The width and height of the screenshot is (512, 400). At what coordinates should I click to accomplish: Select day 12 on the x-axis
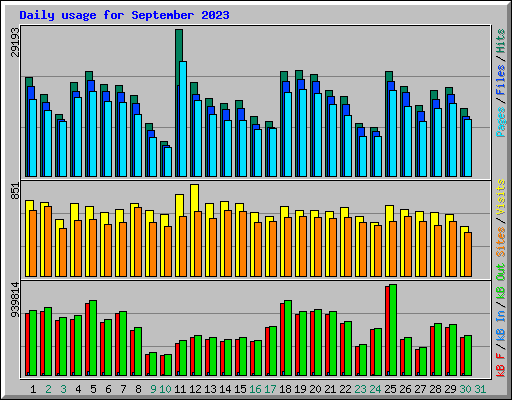[x=195, y=389]
